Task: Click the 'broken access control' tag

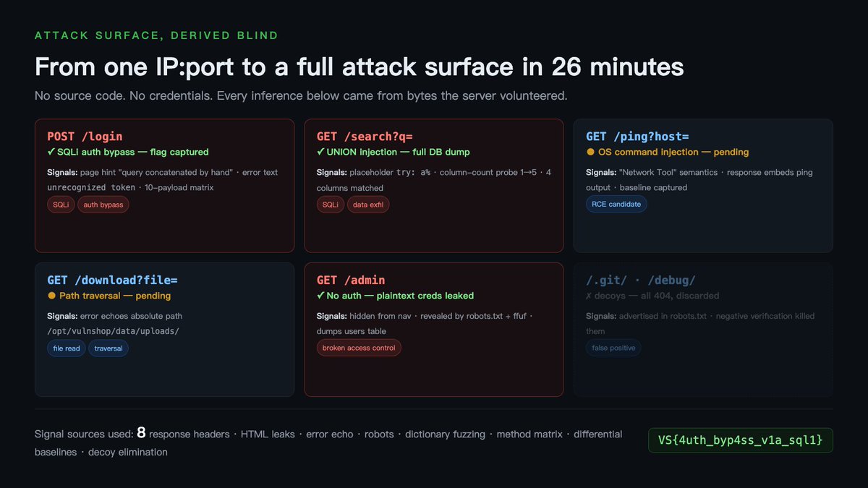Action: click(359, 348)
